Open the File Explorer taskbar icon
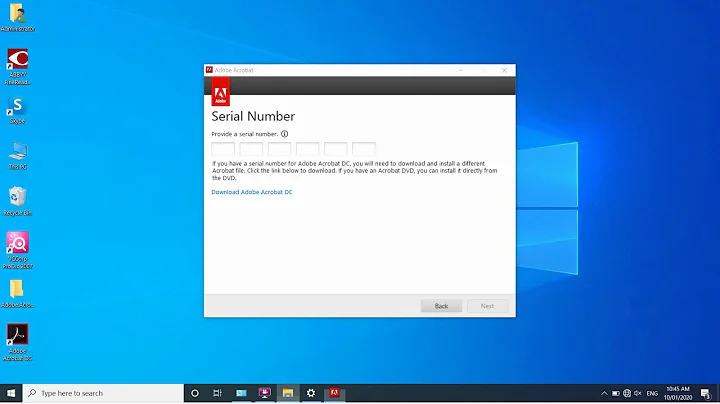 click(x=288, y=393)
